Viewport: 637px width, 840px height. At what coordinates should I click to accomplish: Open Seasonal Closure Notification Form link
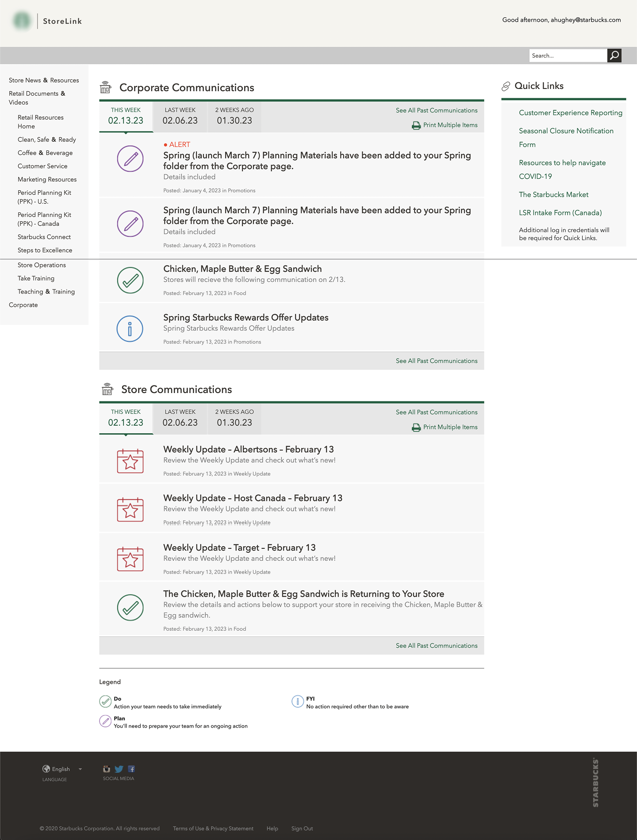point(566,138)
